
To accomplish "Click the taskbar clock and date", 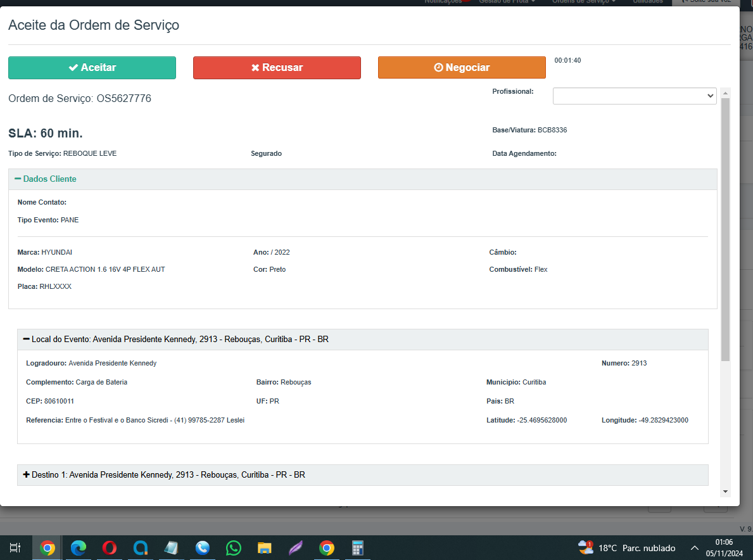I will coord(724,548).
